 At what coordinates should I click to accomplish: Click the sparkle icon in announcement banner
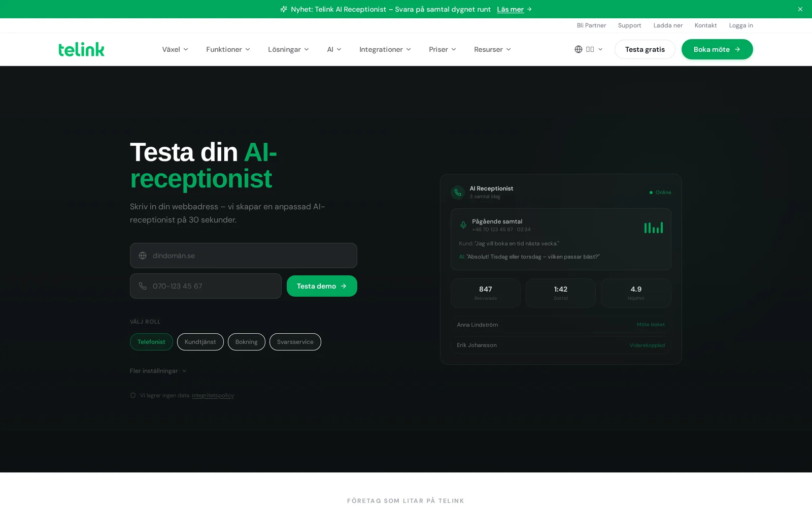(284, 9)
